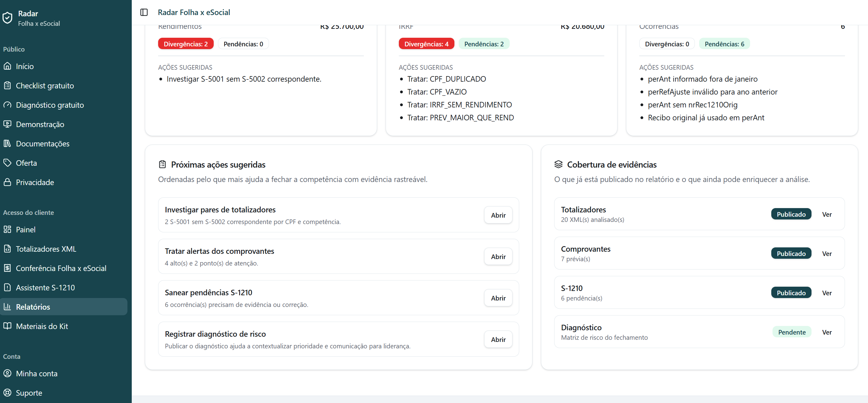Screen dimensions: 868x403
Task: Select the Relatórios menu item
Action: (64, 307)
